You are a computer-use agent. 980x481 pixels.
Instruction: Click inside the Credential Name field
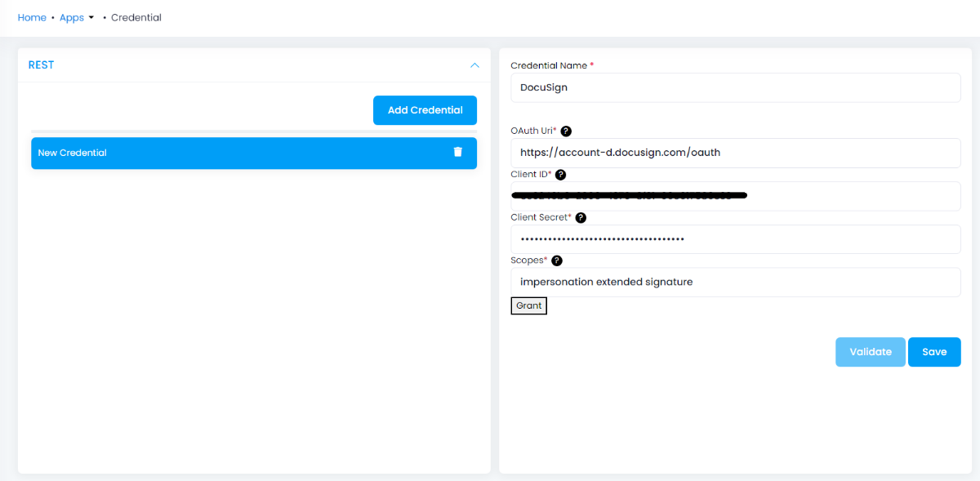click(735, 87)
